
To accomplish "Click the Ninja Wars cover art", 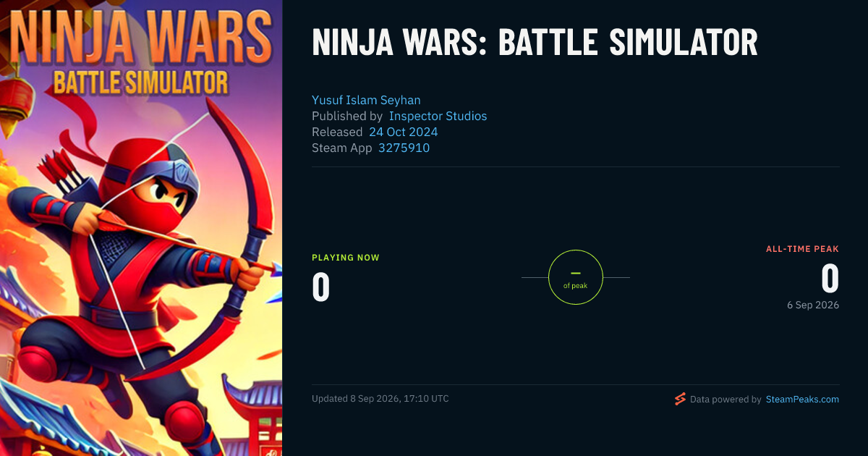I will pyautogui.click(x=141, y=228).
